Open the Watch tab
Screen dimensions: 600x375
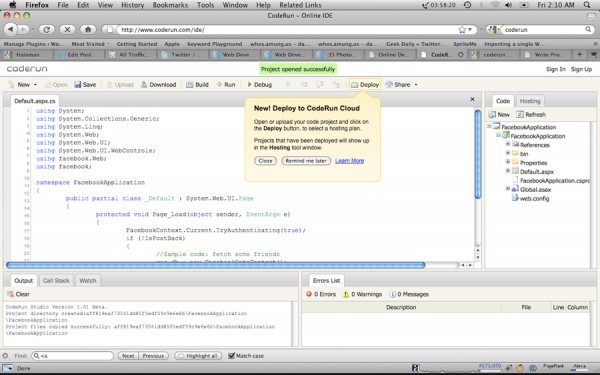88,280
